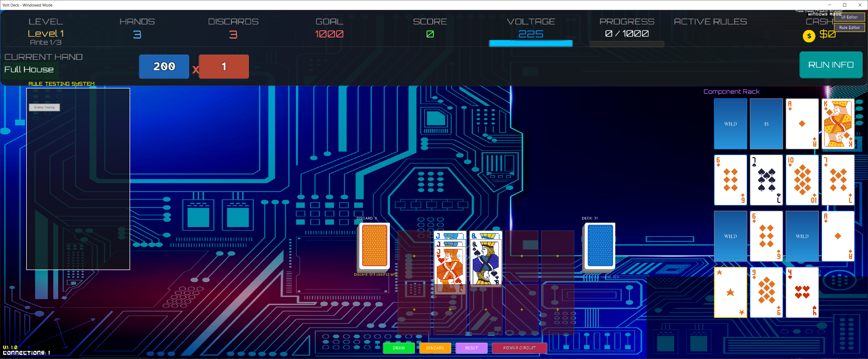This screenshot has height=359, width=868.
Task: Click the IS rule card
Action: click(766, 124)
